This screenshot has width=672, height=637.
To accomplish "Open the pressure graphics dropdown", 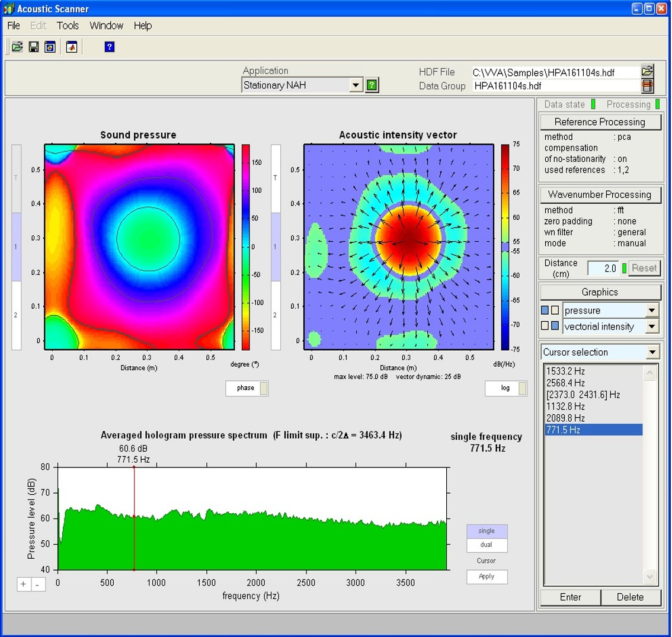I will (652, 310).
